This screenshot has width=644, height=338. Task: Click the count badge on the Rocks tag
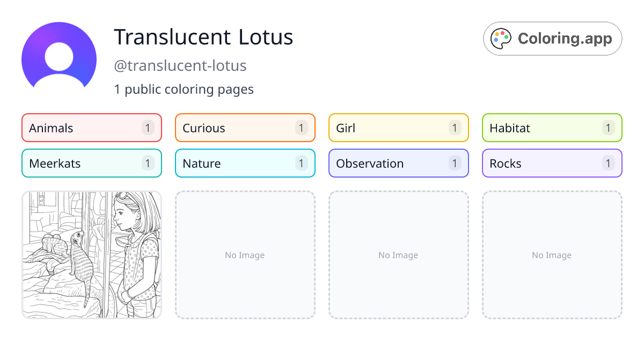608,163
